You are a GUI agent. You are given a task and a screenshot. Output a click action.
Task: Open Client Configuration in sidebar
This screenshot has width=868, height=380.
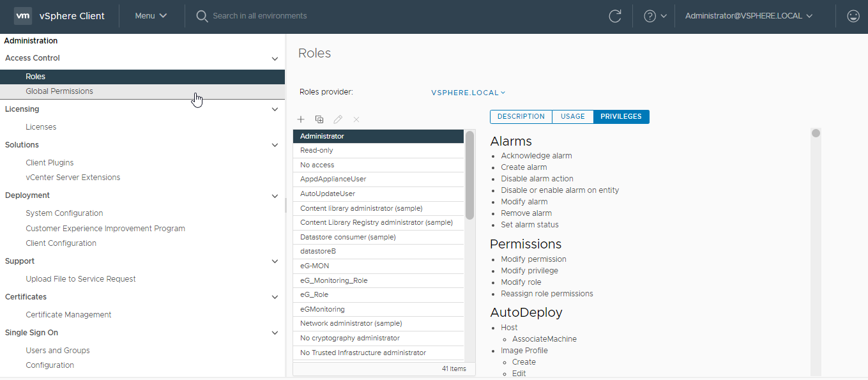click(x=61, y=243)
